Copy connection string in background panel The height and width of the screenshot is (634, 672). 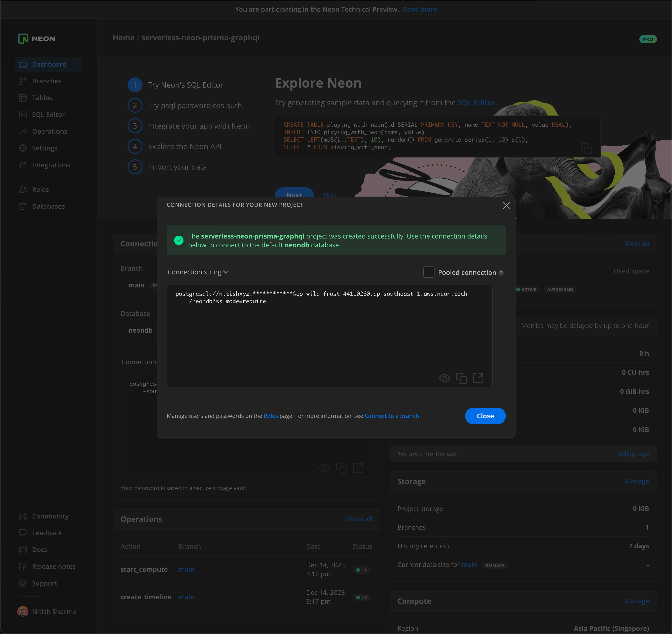[341, 468]
